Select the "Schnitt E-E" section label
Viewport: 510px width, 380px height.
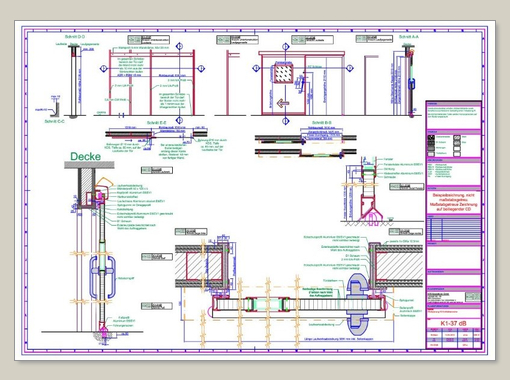156,123
